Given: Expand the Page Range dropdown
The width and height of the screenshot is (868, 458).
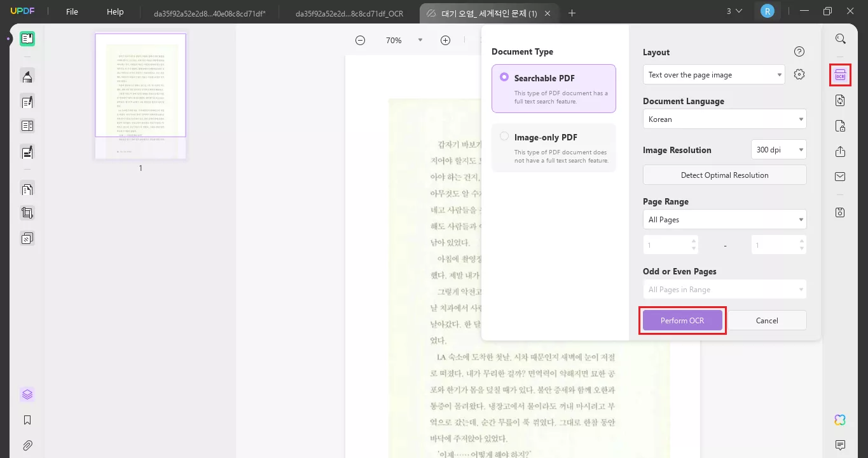Looking at the screenshot, I should 724,219.
